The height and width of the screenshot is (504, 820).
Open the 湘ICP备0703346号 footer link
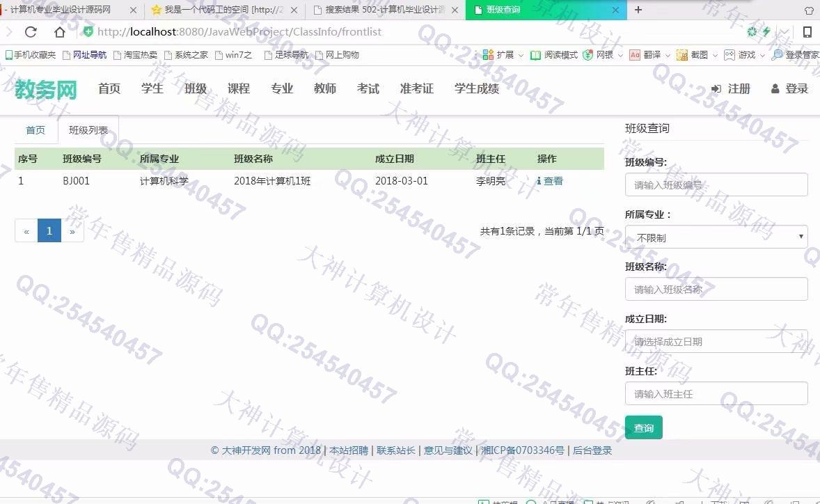(x=523, y=450)
